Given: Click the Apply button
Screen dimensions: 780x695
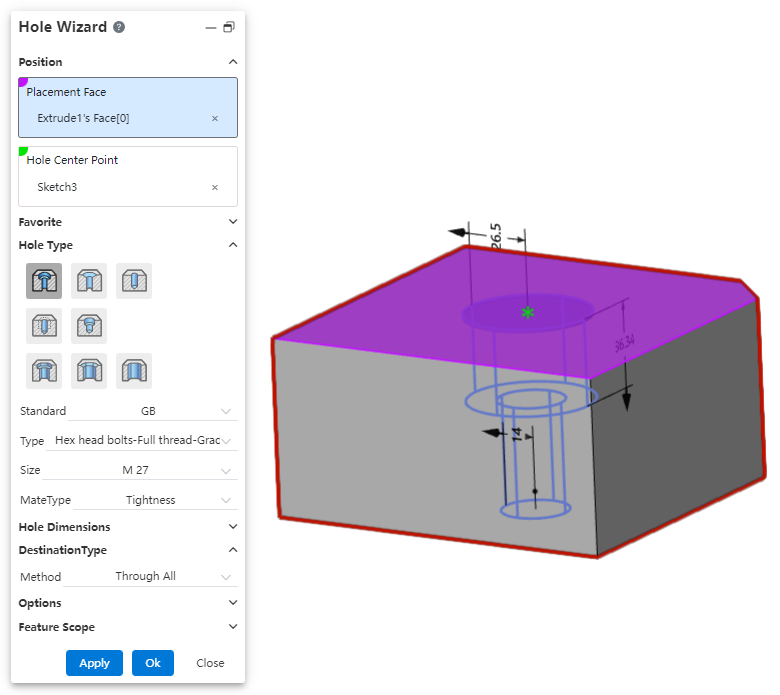Looking at the screenshot, I should coord(94,663).
